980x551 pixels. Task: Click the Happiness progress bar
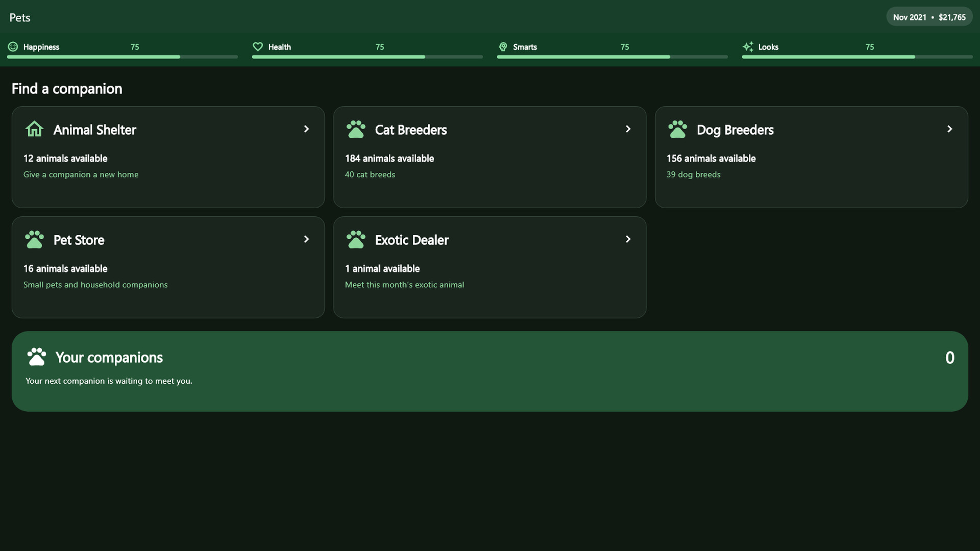[122, 57]
